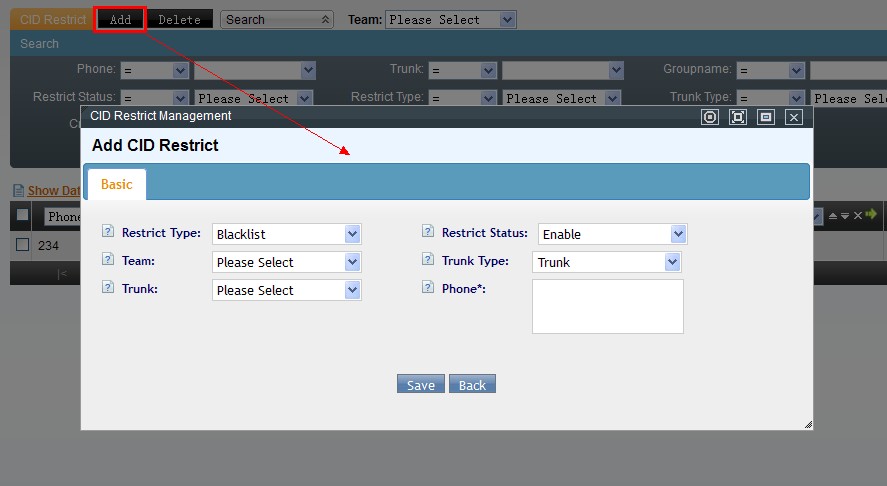Tick the checkbox for row 234

tap(22, 245)
